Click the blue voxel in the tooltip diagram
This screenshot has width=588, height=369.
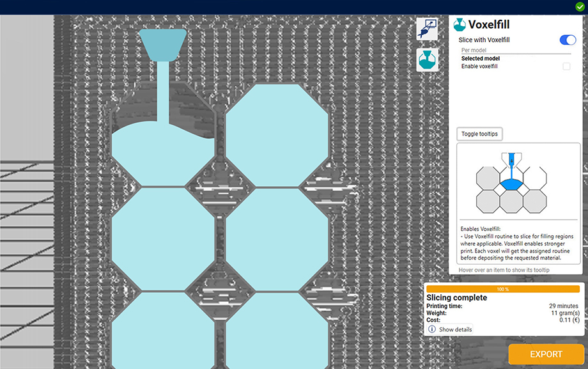click(511, 184)
